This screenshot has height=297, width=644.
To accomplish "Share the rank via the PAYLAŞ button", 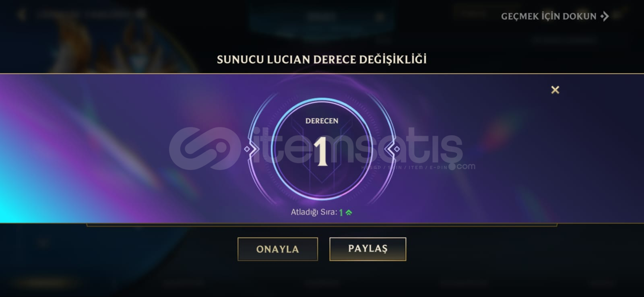I will click(x=368, y=249).
